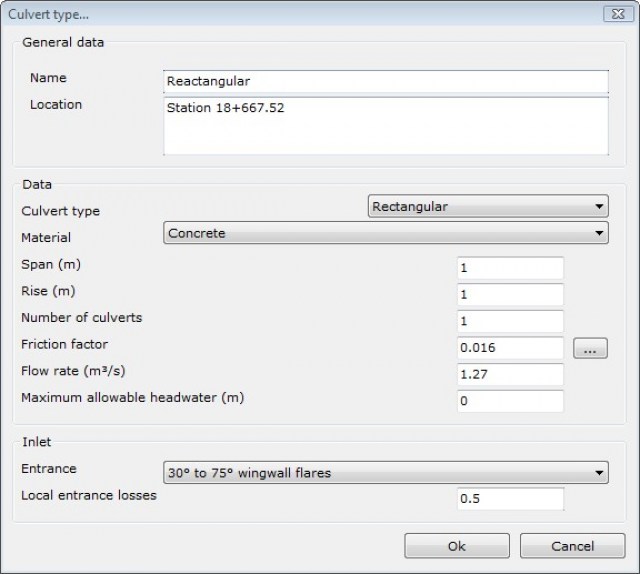Open the Entrance wingwall flares dropdown
Viewport: 640px width, 574px height.
tap(385, 472)
